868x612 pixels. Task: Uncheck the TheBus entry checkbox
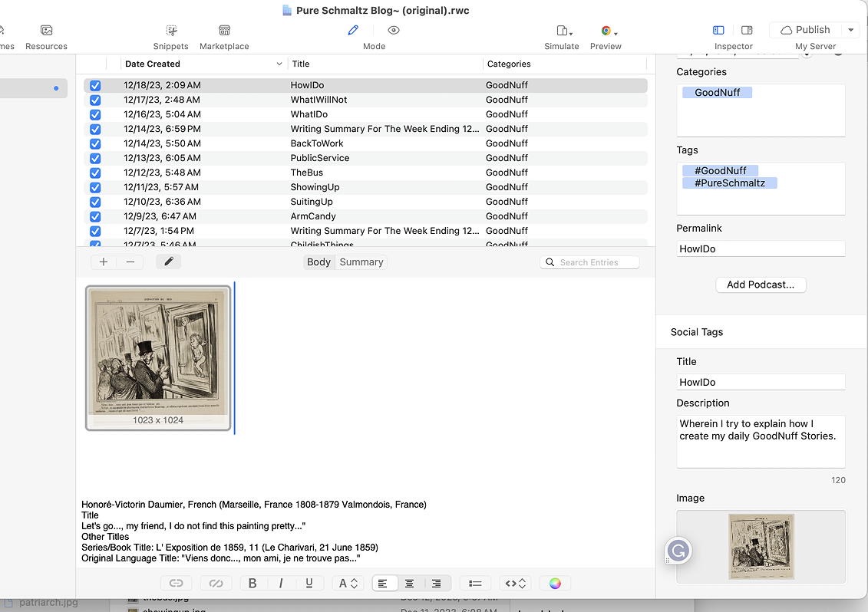(x=95, y=173)
